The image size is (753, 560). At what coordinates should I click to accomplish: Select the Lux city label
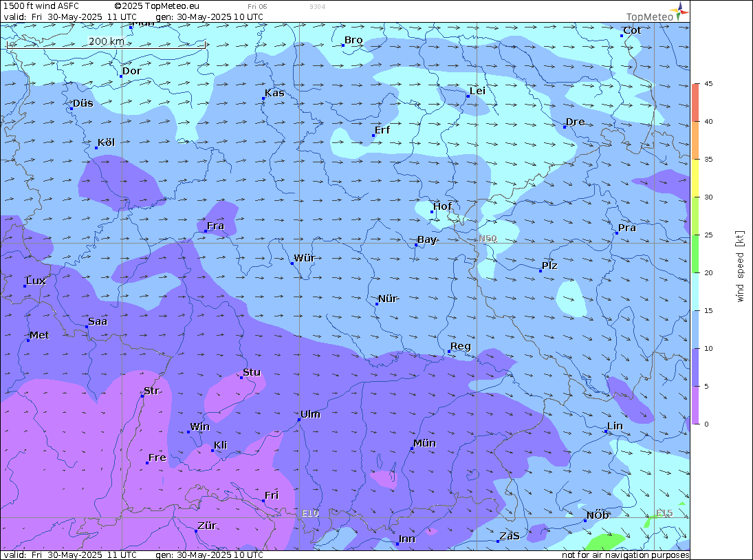[36, 281]
